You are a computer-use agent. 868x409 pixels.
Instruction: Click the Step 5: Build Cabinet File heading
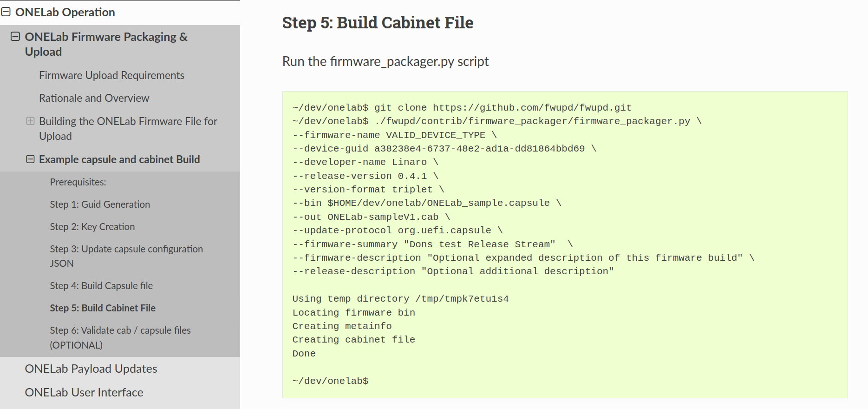coord(377,22)
